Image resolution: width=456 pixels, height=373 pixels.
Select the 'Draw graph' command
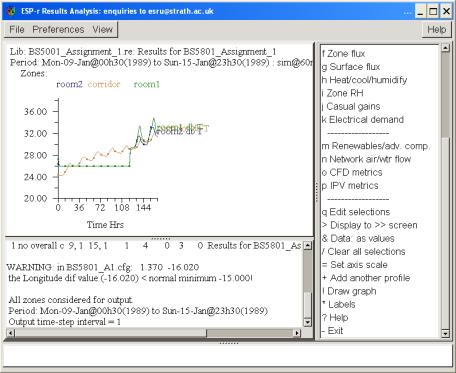click(349, 291)
